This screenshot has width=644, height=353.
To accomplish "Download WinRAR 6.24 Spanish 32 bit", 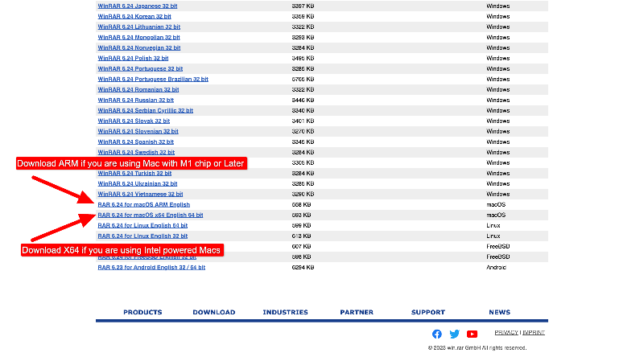I will click(135, 142).
